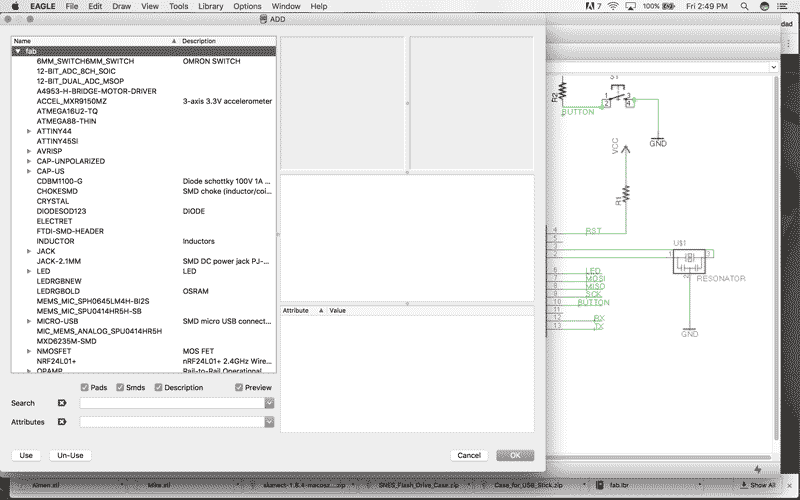Click the Apple menu icon
This screenshot has height=500, width=800.
tap(15, 6)
